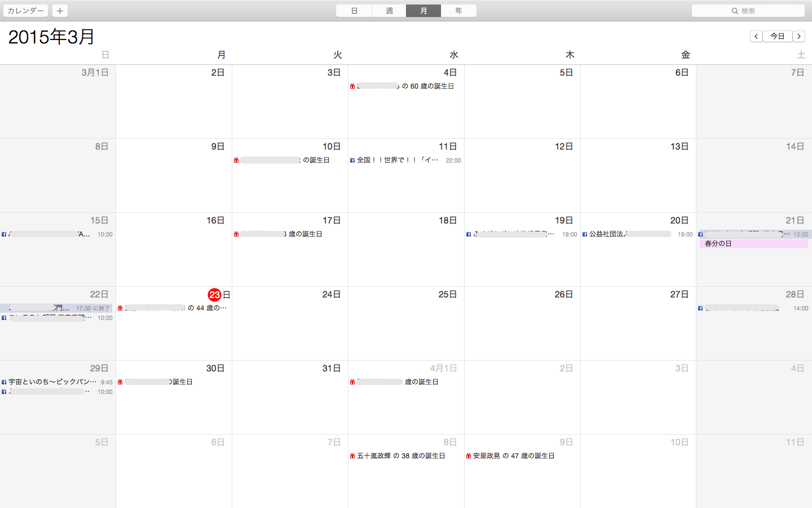Click the gift icon on 4月1日 event
Viewport: 812px width, 508px height.
pos(352,382)
